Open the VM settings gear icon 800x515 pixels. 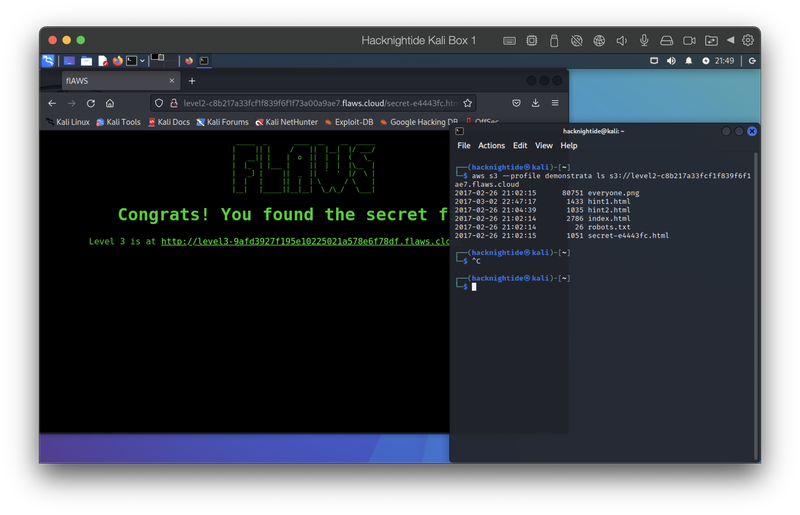point(747,40)
